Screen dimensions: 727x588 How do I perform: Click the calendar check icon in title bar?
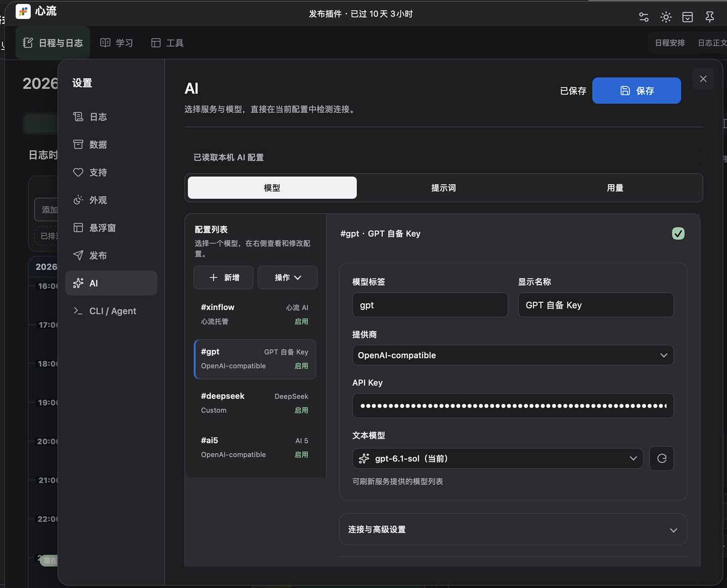click(688, 17)
